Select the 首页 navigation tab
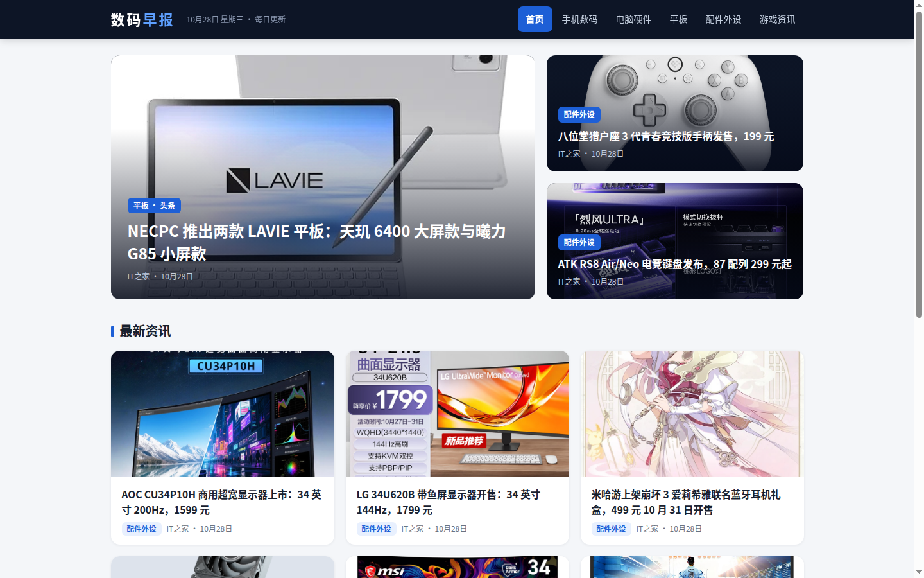The width and height of the screenshot is (924, 578). [x=535, y=19]
